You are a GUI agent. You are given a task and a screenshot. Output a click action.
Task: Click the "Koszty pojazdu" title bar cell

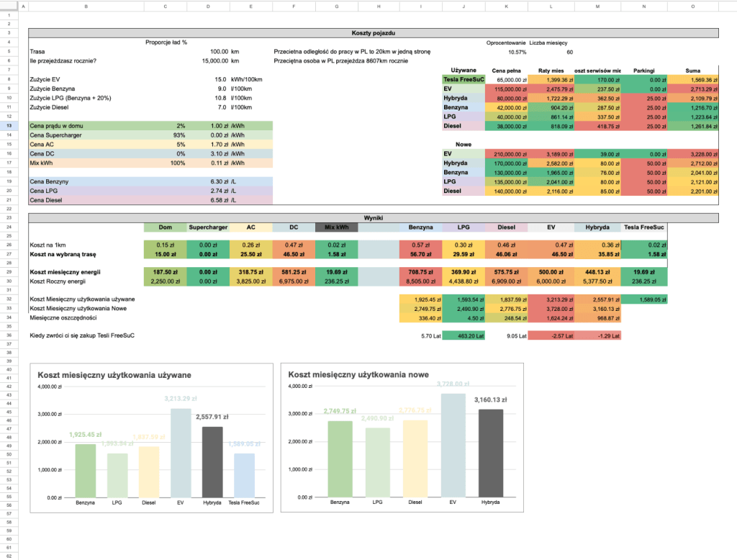click(x=374, y=33)
